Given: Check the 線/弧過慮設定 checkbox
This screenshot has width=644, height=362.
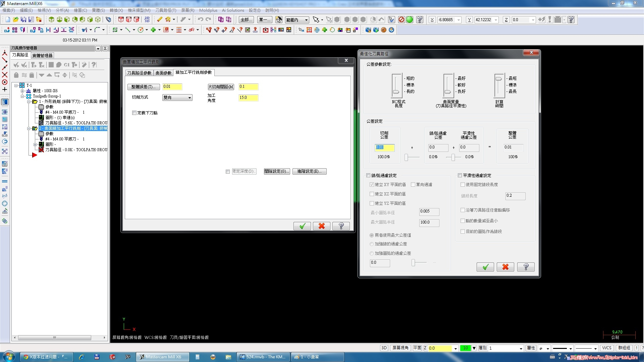Looking at the screenshot, I should click(x=368, y=175).
